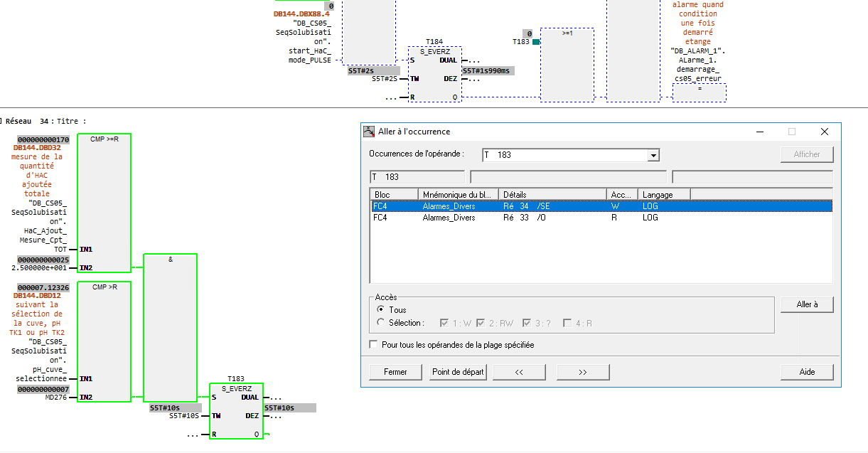This screenshot has height=453, width=868.
Task: Click the "Point de départ" button
Action: coord(459,372)
